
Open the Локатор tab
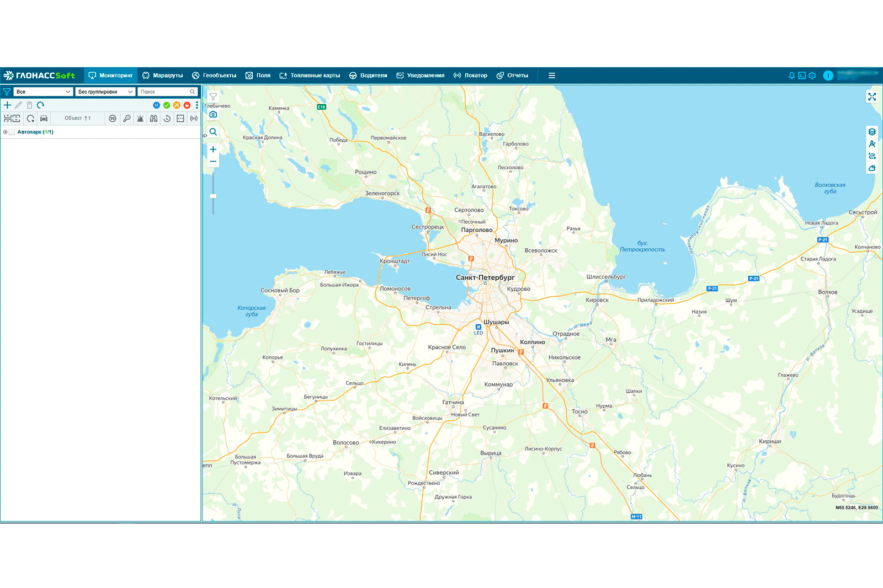pos(470,76)
